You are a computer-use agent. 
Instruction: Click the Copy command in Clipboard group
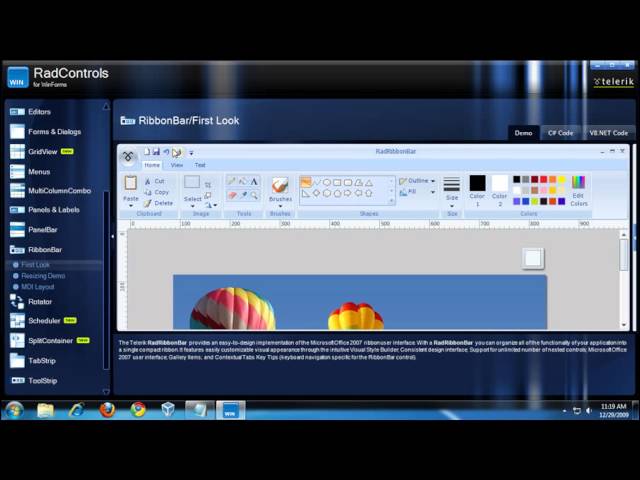[x=157, y=192]
